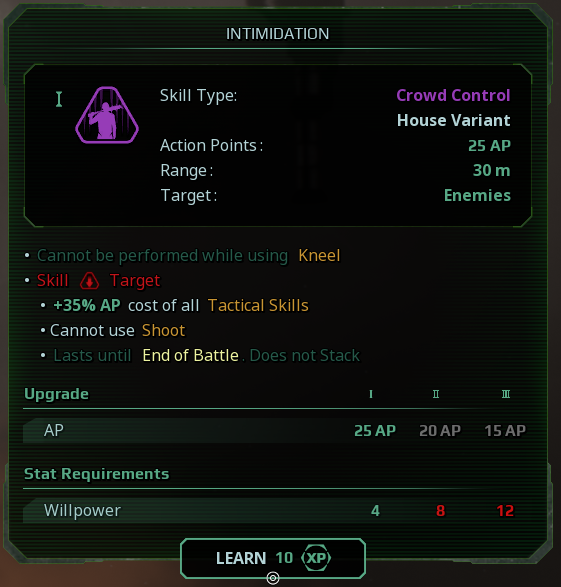Click the Learn 10 XP button
The height and width of the screenshot is (587, 561).
click(x=273, y=558)
